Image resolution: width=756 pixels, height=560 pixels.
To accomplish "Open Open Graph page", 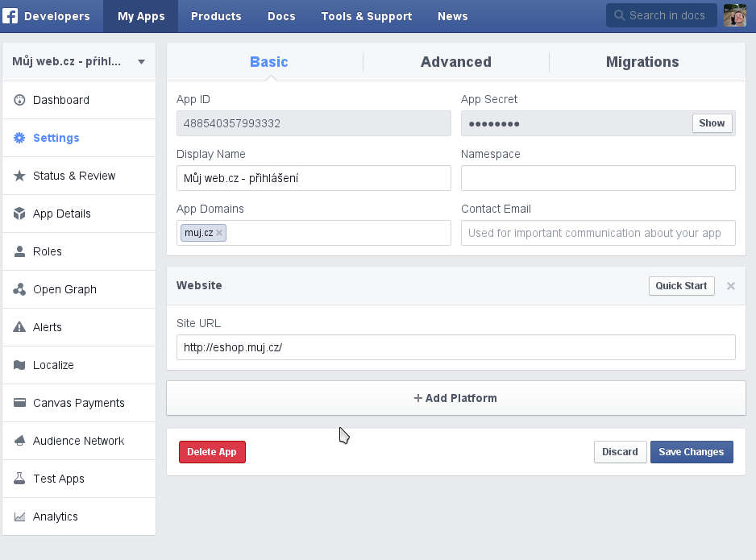I will coord(79,289).
